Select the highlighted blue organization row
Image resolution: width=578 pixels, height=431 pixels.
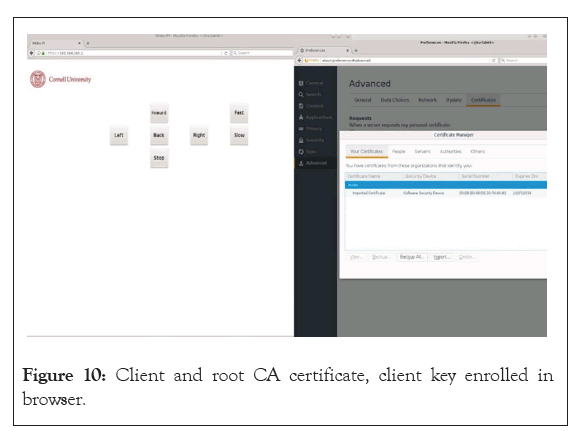(446, 185)
